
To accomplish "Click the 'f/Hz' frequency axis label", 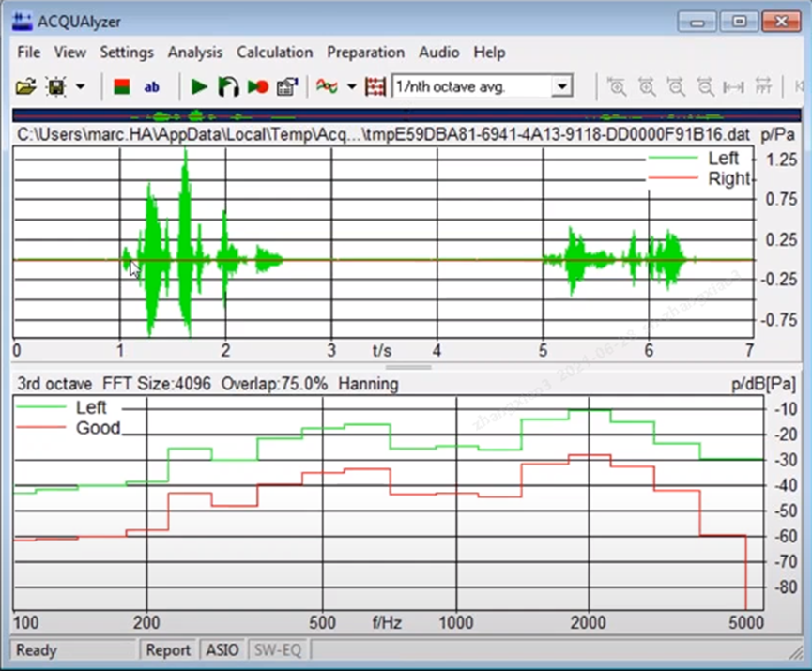I will [x=387, y=622].
